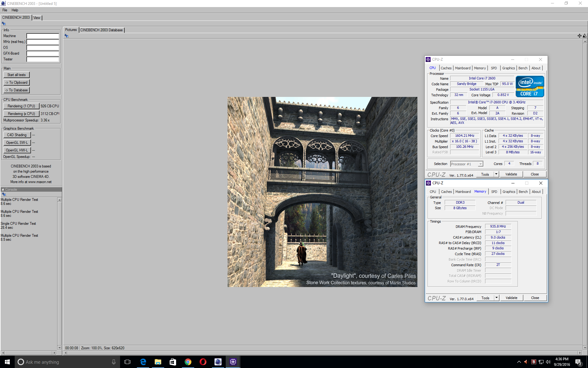Click the To Clipboard button
The height and width of the screenshot is (368, 588).
click(x=17, y=82)
